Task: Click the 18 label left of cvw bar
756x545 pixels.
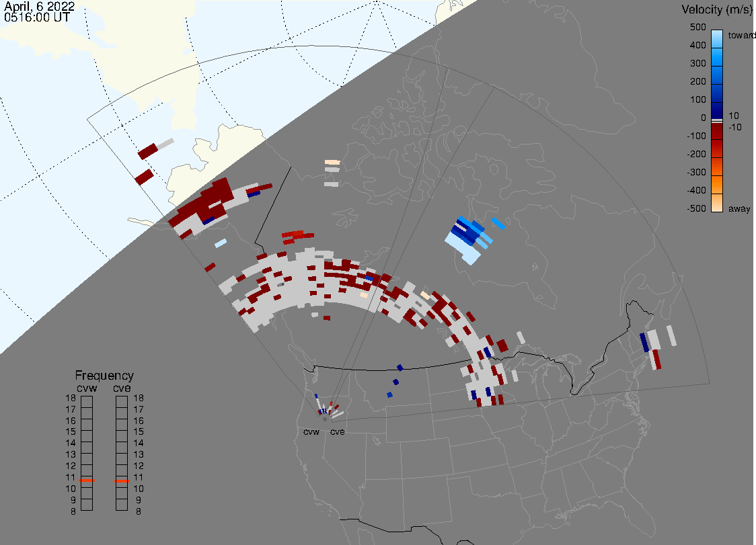Action: click(x=71, y=398)
